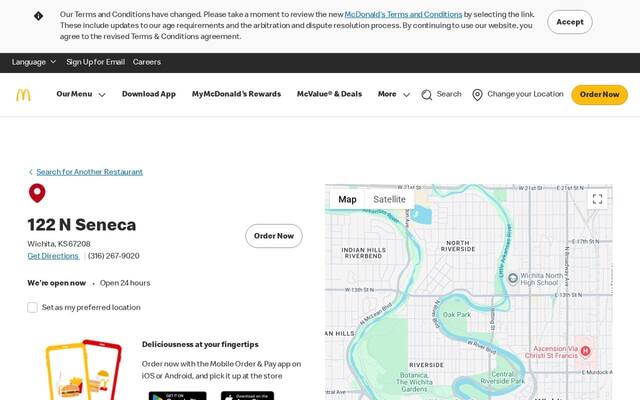Click the phone number (316) 267-9020
Image resolution: width=640 pixels, height=400 pixels.
click(113, 256)
